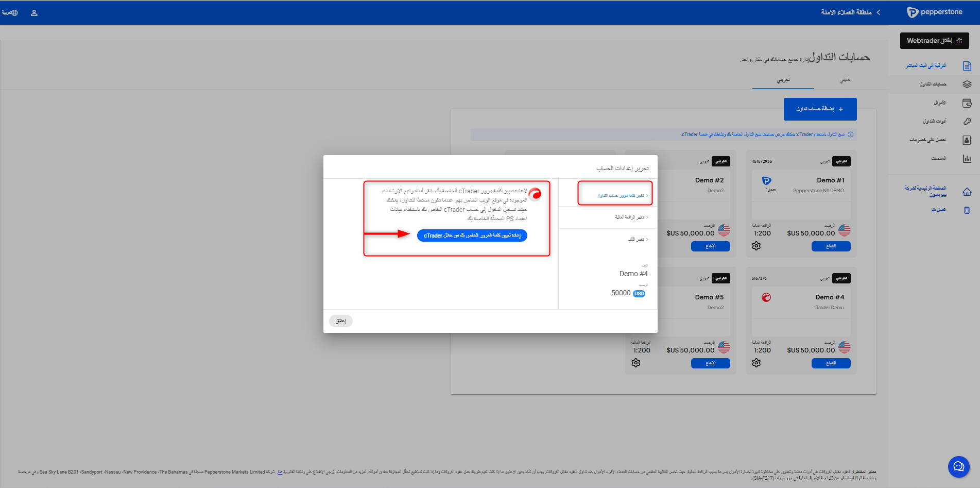Click the account number 451572935 on Demo #1

762,162
